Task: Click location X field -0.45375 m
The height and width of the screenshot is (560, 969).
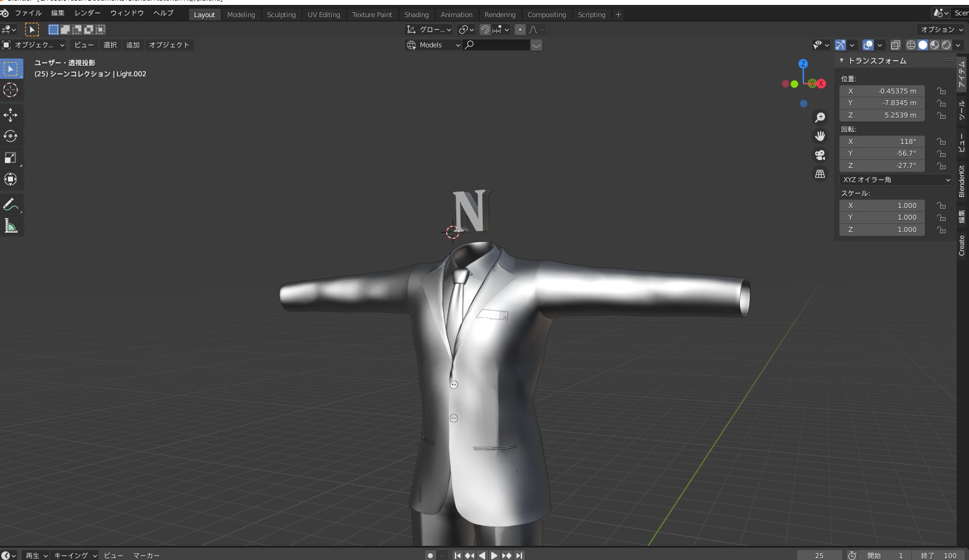Action: 882,91
